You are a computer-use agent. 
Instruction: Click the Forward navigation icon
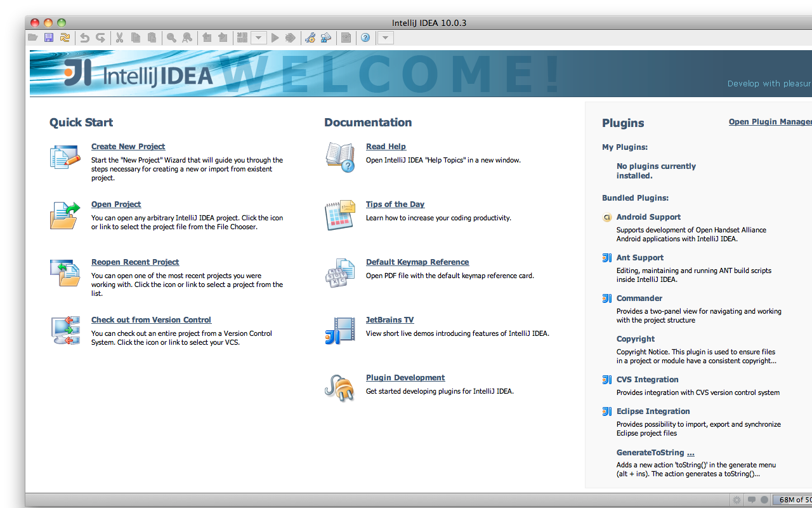(x=223, y=38)
